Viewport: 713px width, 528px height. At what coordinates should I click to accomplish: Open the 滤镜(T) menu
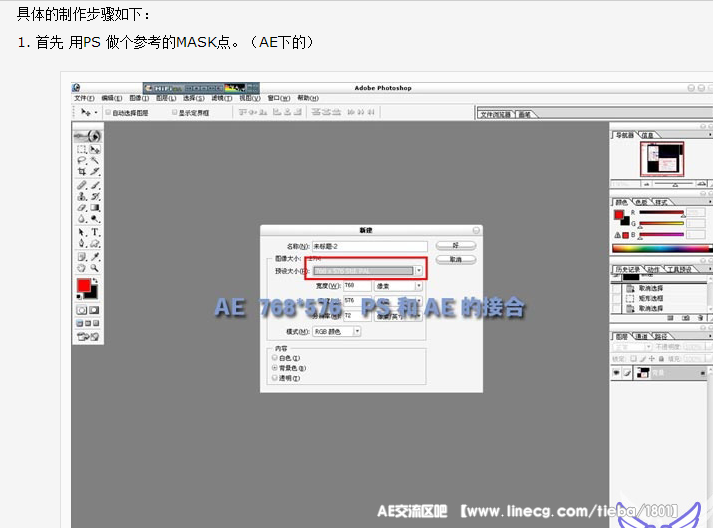(221, 98)
